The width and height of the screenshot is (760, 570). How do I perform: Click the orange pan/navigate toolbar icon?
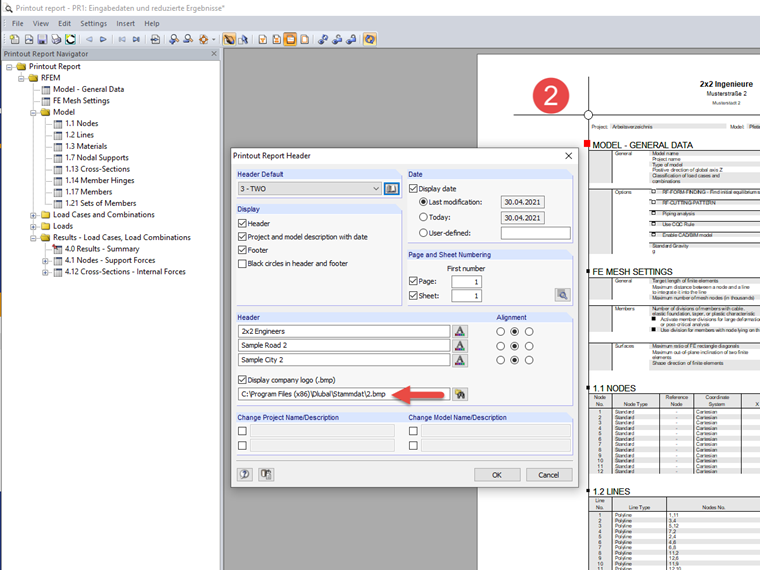coord(204,39)
